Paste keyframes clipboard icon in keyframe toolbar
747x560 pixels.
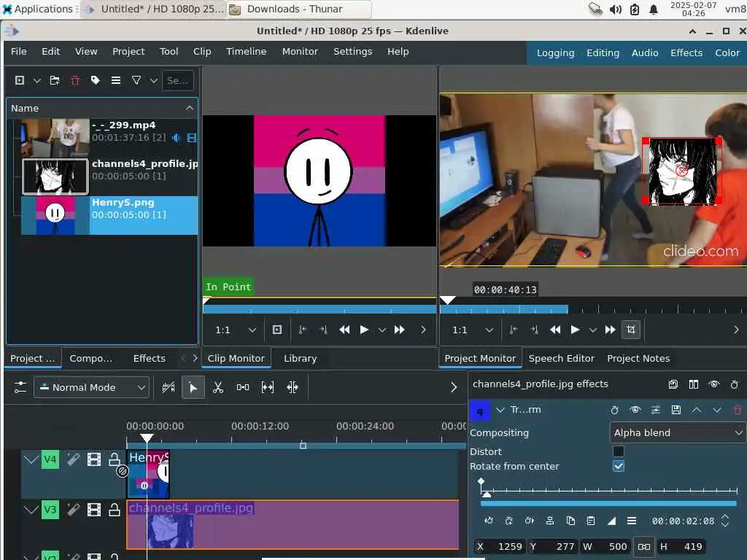tap(591, 521)
